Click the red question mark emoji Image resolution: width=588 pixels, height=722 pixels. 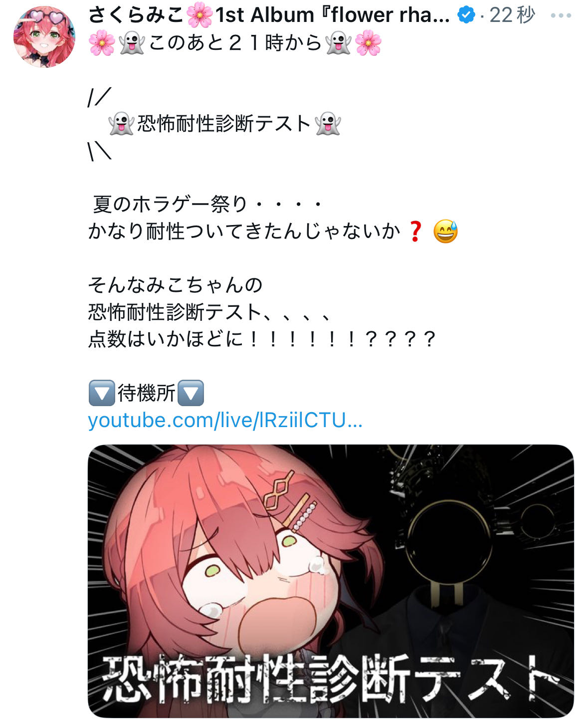415,232
